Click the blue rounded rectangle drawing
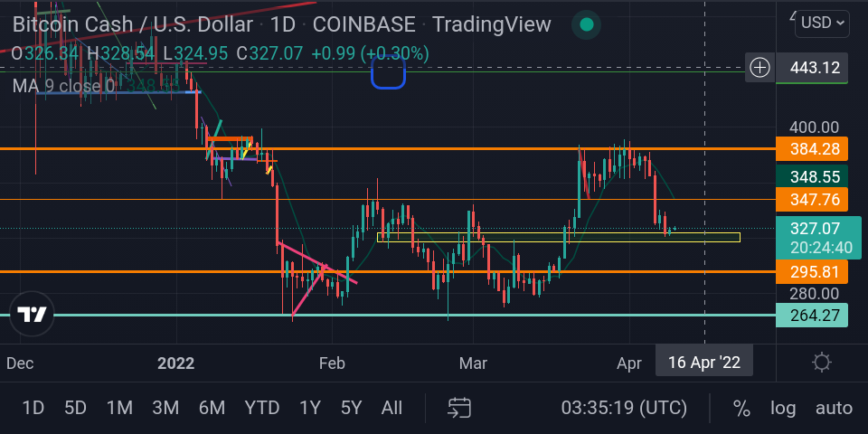 pyautogui.click(x=388, y=72)
